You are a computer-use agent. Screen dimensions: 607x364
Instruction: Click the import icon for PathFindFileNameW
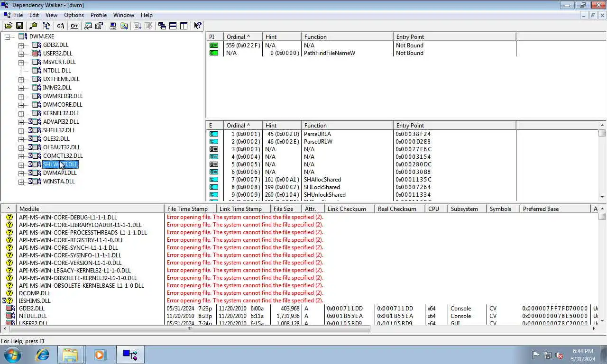coord(214,53)
